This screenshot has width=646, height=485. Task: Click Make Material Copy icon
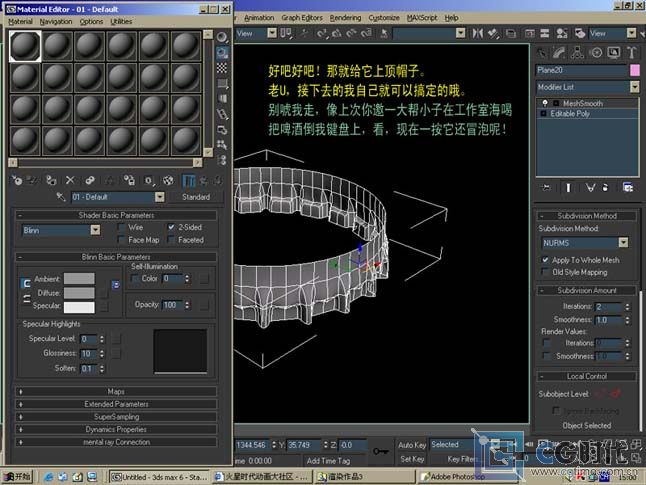click(x=89, y=180)
